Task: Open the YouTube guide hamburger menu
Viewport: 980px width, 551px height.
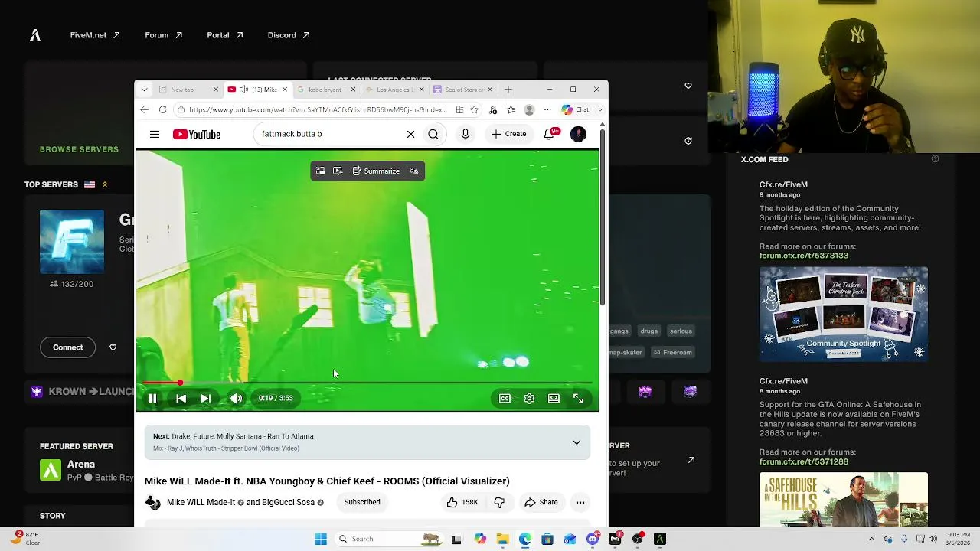Action: (155, 135)
